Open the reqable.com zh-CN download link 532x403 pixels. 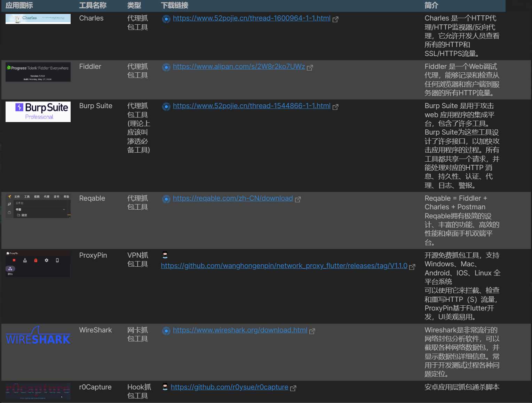(233, 199)
